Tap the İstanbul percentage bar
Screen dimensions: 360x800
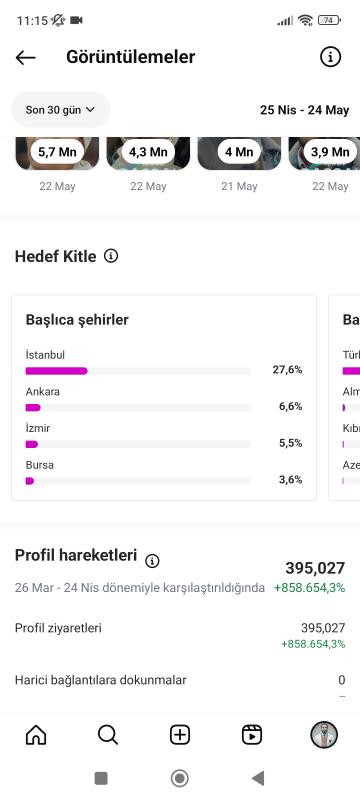tap(138, 371)
